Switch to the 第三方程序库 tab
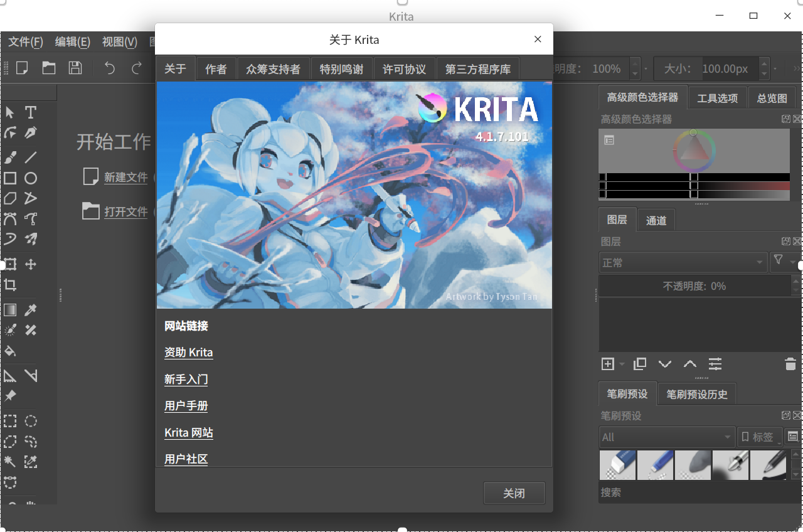The image size is (803, 532). click(478, 69)
